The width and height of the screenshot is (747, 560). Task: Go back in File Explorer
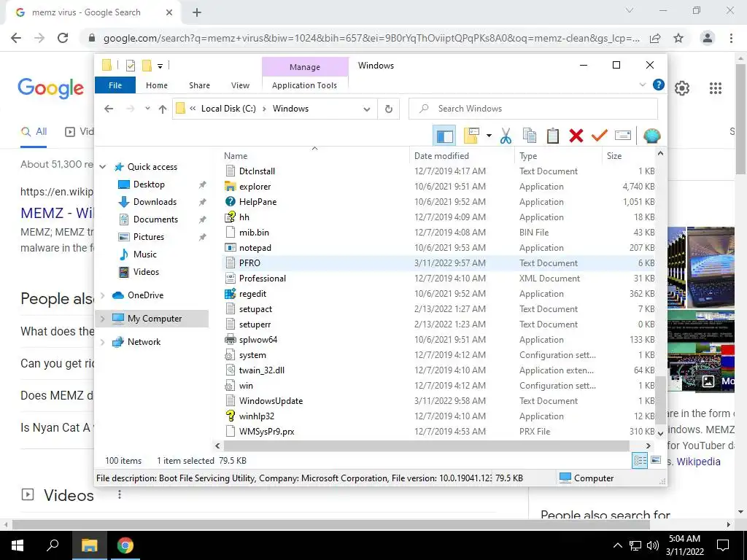coord(109,109)
